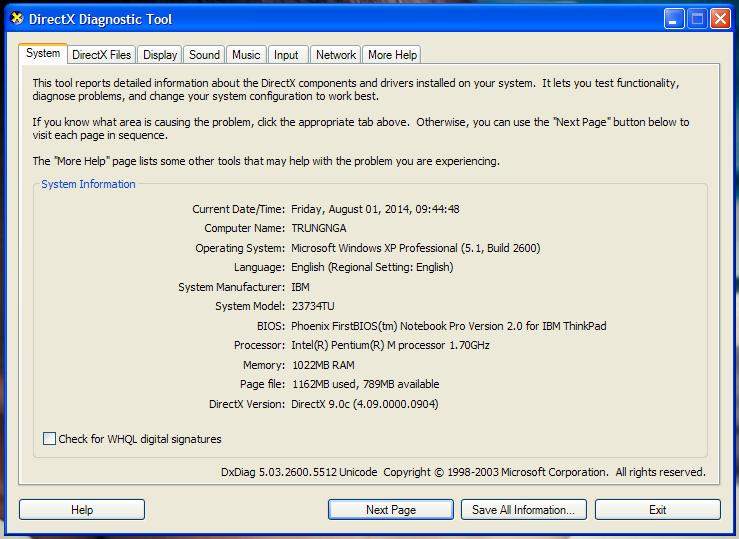
Task: Click the System Information group label
Action: click(88, 184)
